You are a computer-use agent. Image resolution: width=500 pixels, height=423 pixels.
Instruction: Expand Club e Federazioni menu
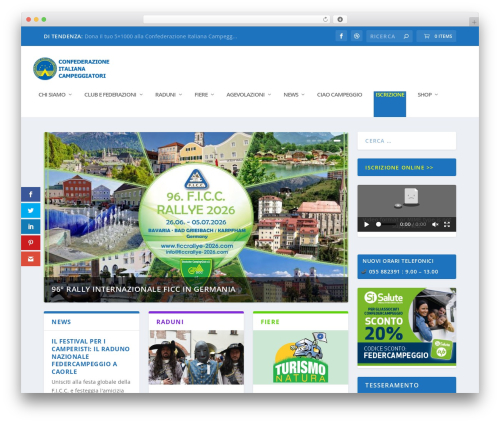(113, 95)
